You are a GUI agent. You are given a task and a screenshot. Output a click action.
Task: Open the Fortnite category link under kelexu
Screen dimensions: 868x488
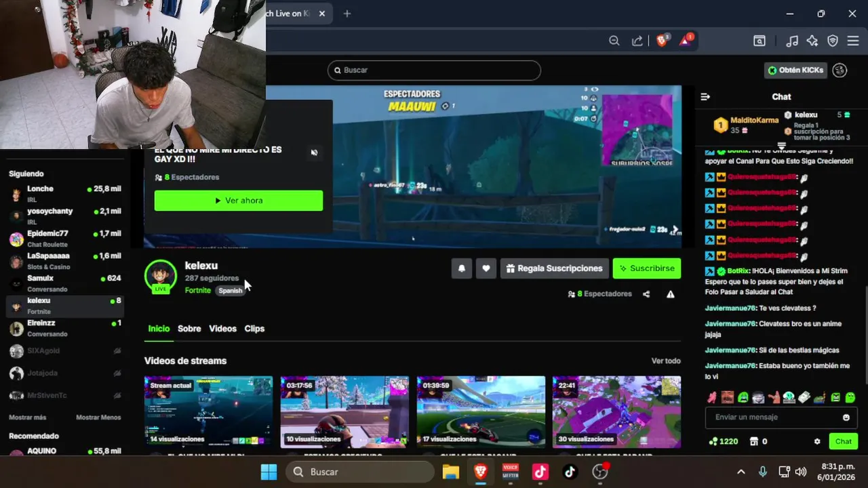pos(198,291)
